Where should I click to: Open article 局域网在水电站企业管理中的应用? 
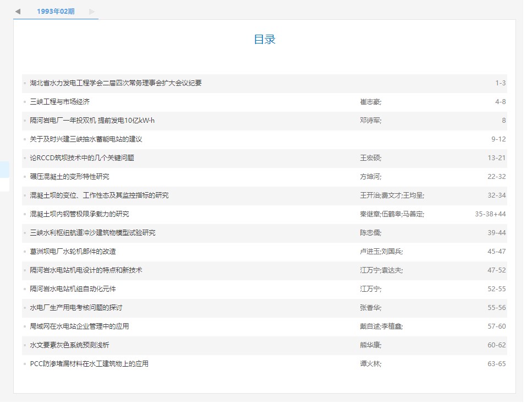(x=79, y=326)
